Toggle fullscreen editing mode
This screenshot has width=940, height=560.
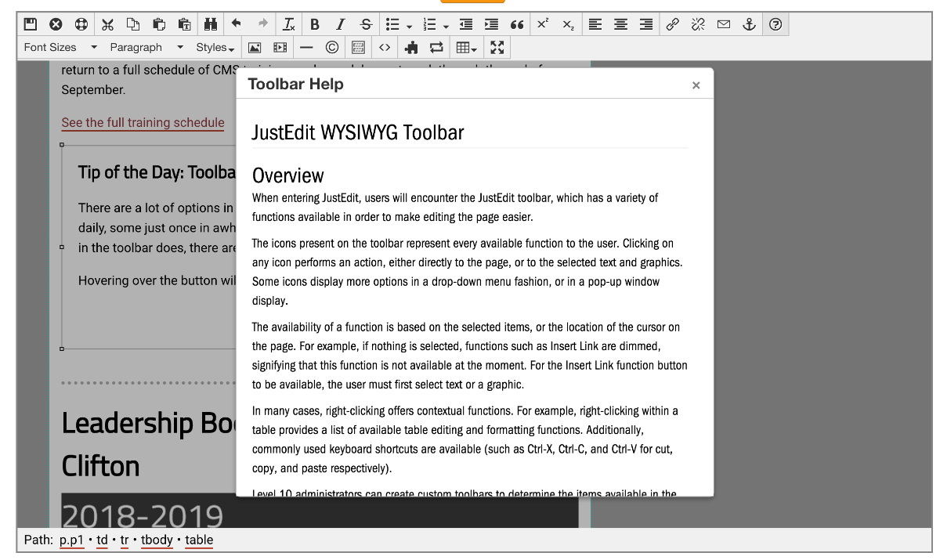497,47
